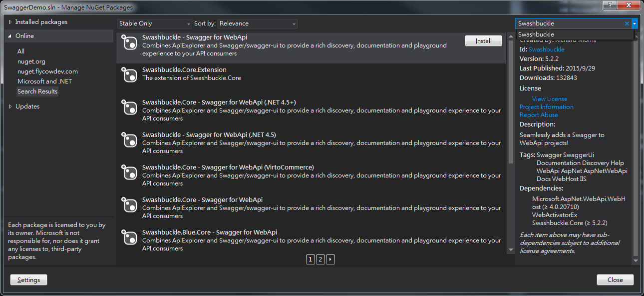Expand the Updates section
This screenshot has height=296, width=644.
(10, 106)
